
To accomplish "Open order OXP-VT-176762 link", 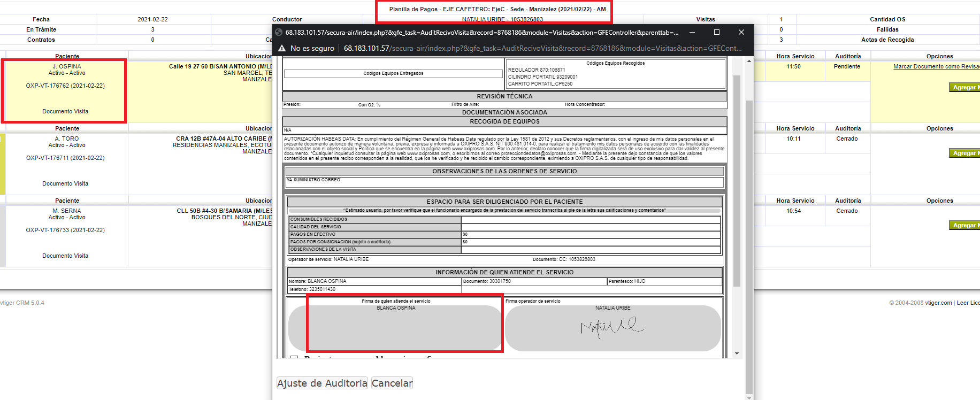I will point(65,86).
